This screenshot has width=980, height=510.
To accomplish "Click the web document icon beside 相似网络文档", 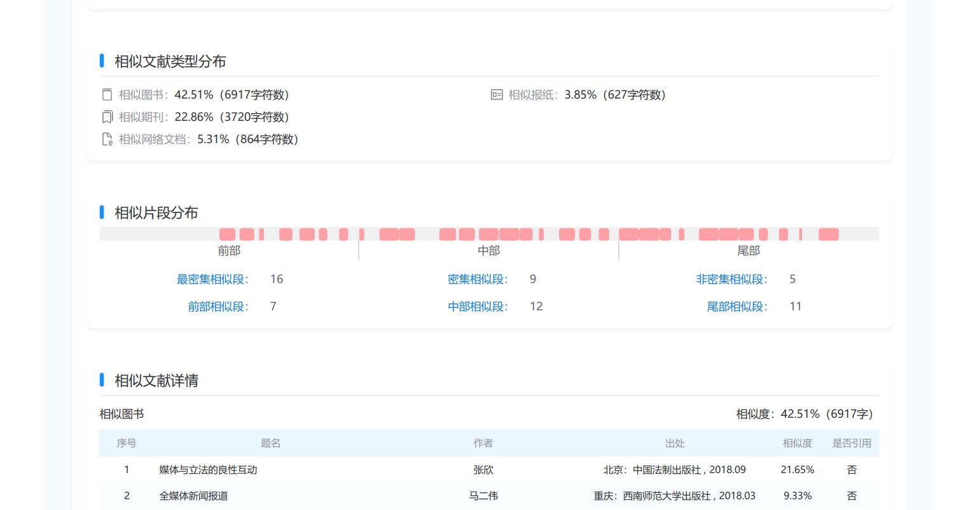I will 107,139.
